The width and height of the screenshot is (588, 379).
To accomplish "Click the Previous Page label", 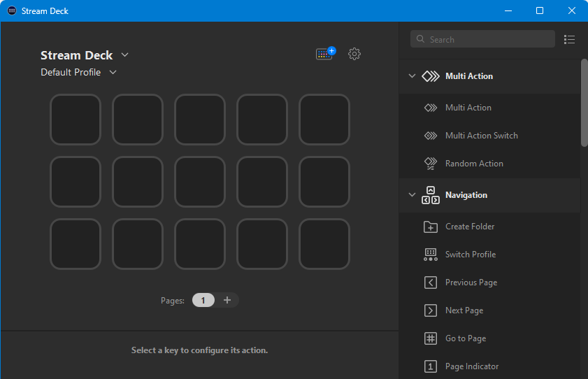I will (471, 283).
